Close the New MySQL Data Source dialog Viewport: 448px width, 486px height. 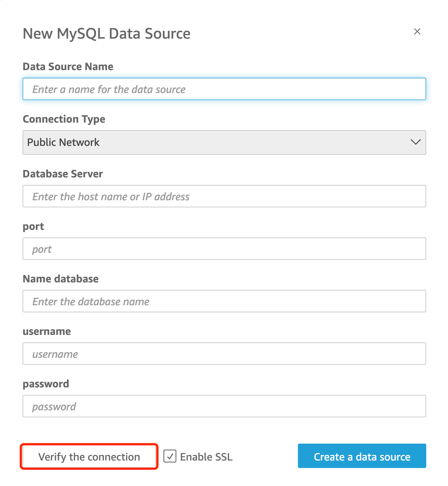point(417,31)
